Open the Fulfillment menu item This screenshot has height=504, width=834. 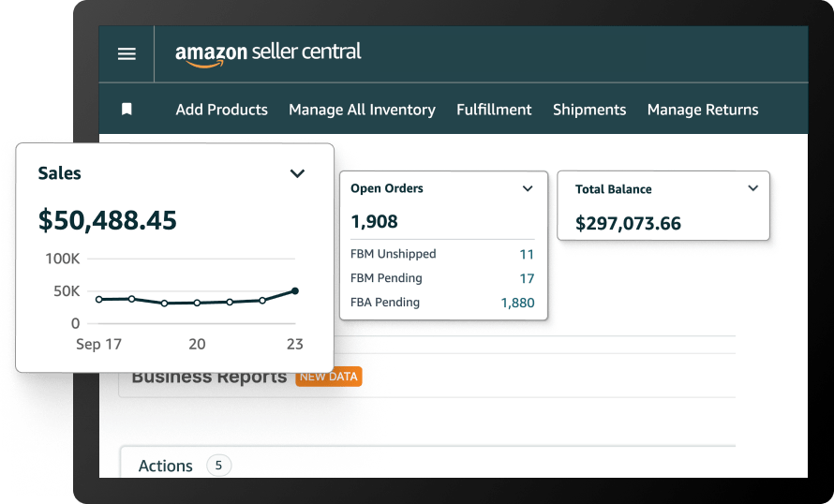pyautogui.click(x=494, y=110)
